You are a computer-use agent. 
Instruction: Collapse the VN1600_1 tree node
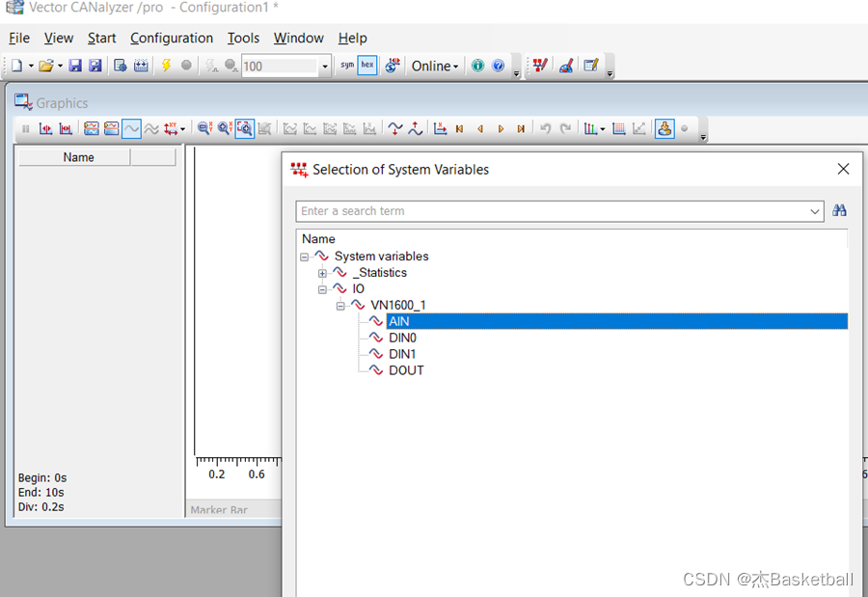(x=340, y=306)
